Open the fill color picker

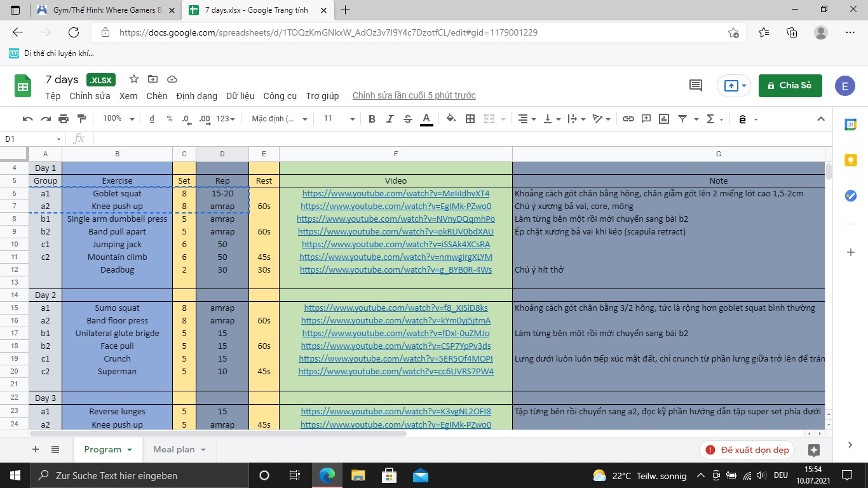pyautogui.click(x=451, y=119)
